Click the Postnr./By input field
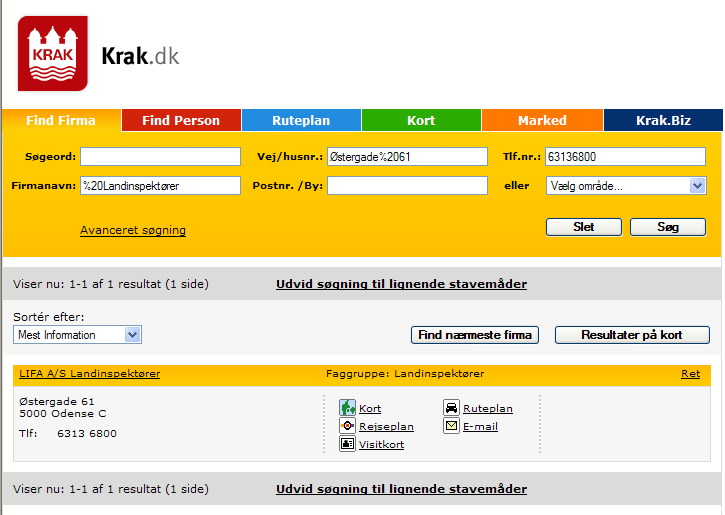Viewport: 725px width, 515px height. coord(407,186)
